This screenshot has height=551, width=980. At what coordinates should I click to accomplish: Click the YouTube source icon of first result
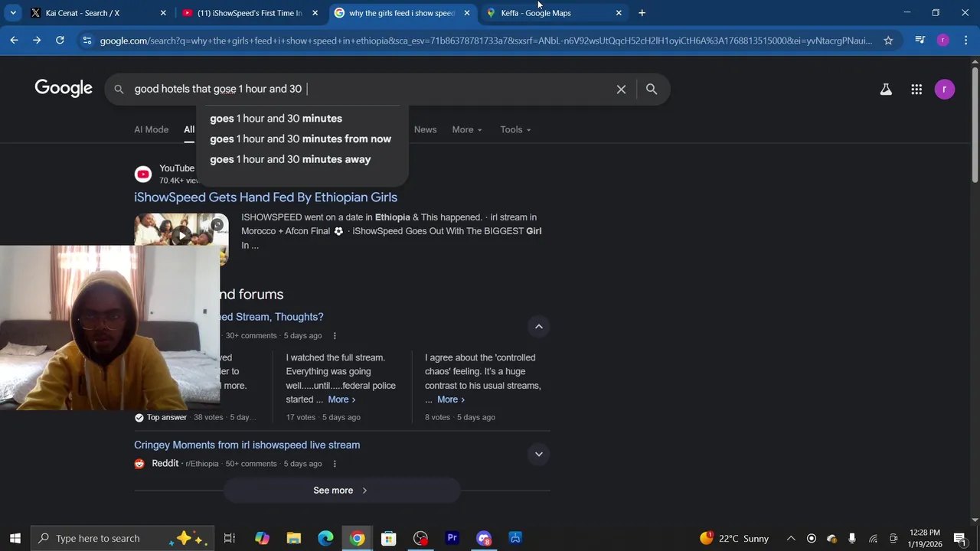tap(143, 174)
